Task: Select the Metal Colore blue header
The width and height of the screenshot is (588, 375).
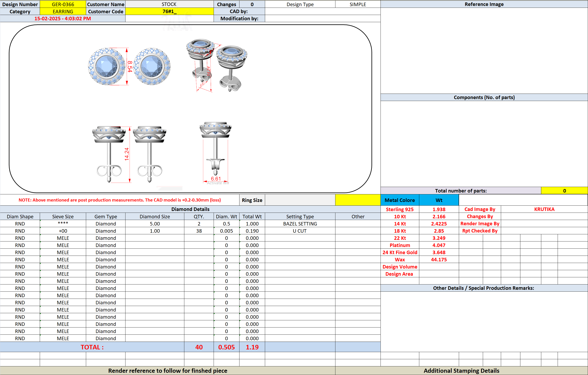Action: 400,200
